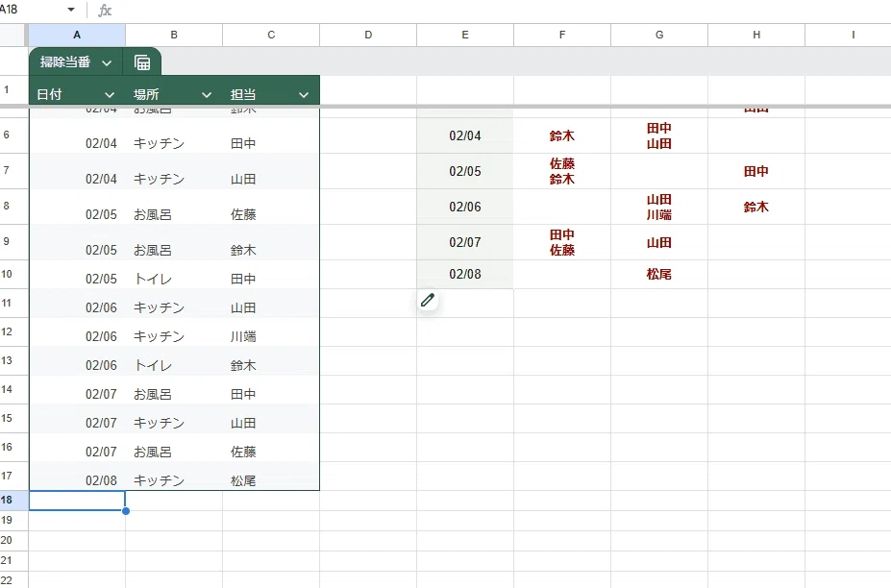Click red 田中 cell in column H

(756, 172)
